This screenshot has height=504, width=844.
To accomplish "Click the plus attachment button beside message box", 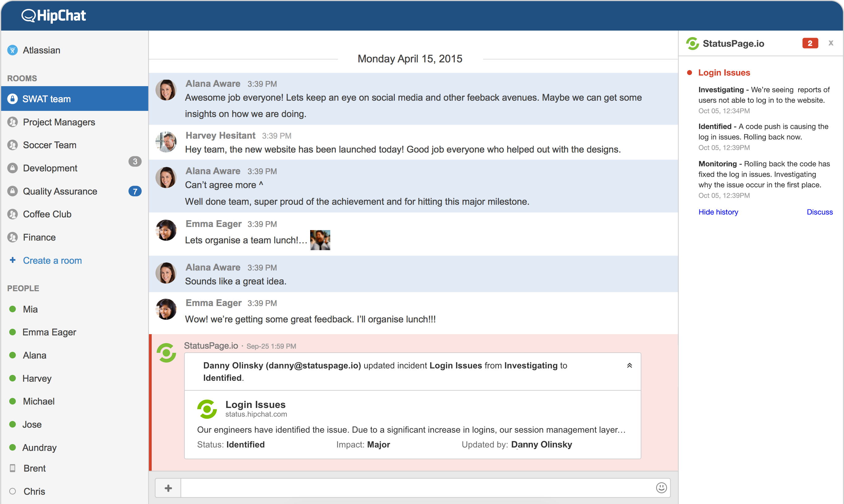I will [168, 488].
